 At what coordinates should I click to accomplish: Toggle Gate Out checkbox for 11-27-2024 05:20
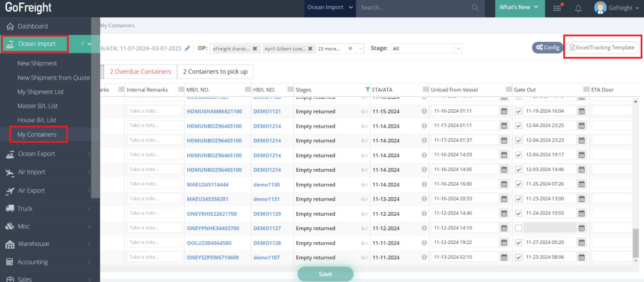click(518, 243)
